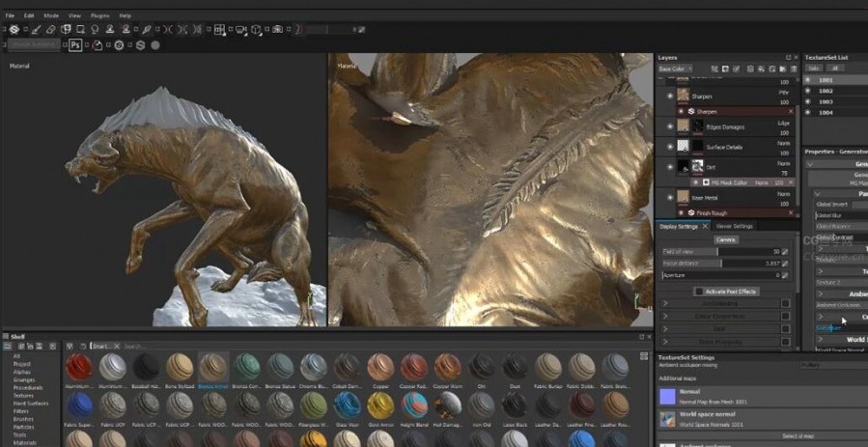The height and width of the screenshot is (447, 868).
Task: Open the Mode menu
Action: [x=51, y=15]
